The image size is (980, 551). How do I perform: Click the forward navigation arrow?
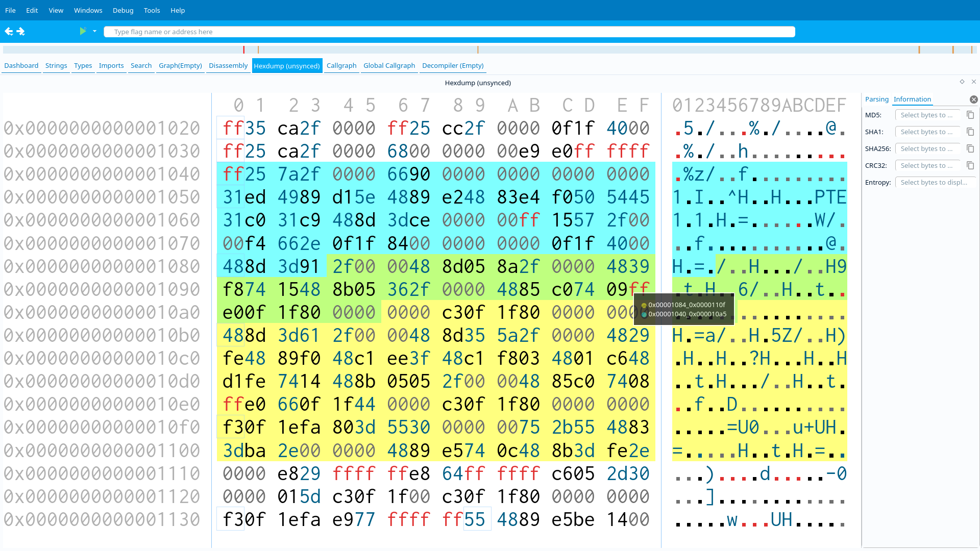(x=21, y=32)
